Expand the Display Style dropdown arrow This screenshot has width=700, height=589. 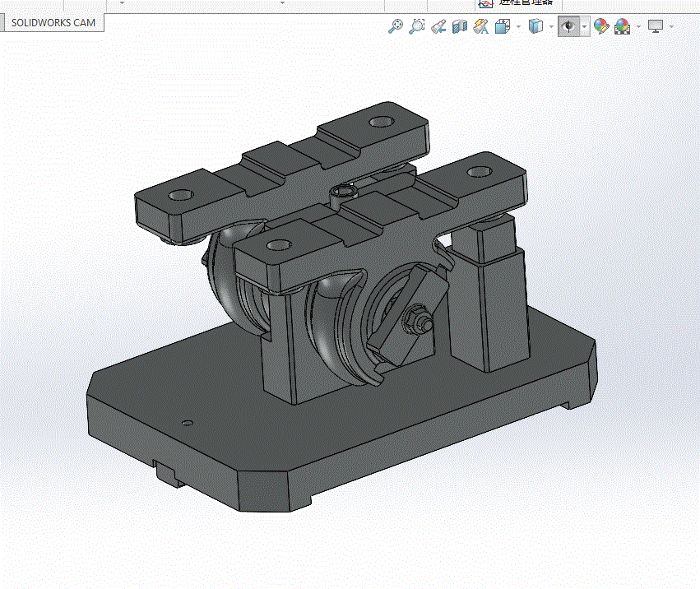551,27
